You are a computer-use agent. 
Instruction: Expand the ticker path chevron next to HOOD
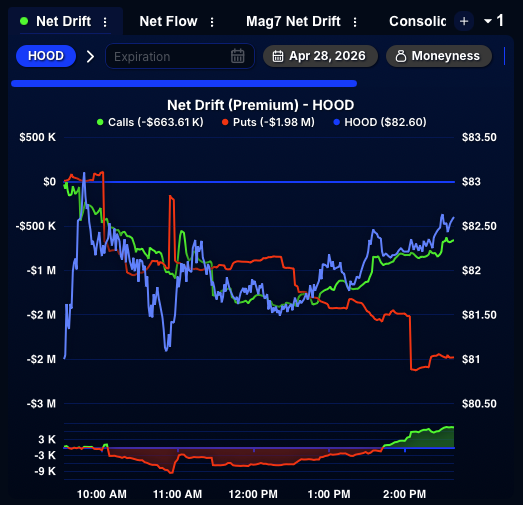pyautogui.click(x=90, y=56)
